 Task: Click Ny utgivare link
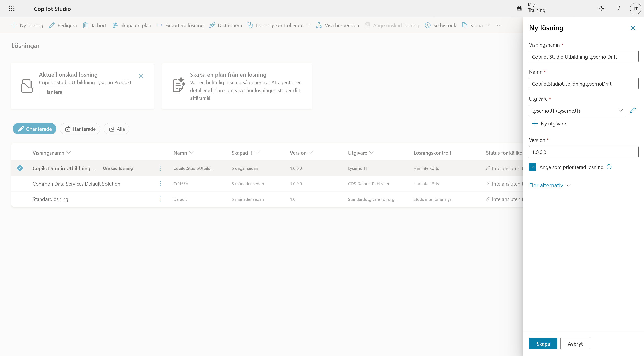549,123
